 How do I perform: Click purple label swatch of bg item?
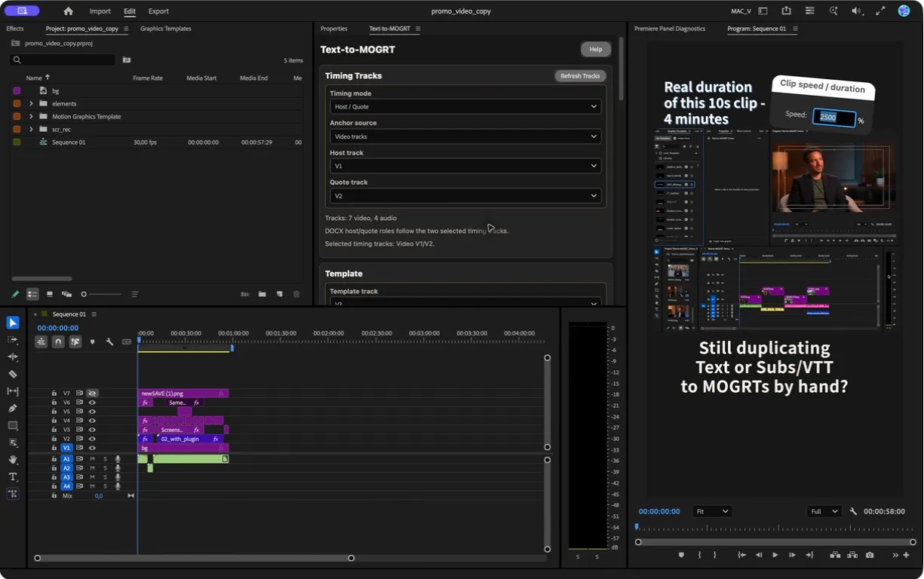click(x=17, y=90)
